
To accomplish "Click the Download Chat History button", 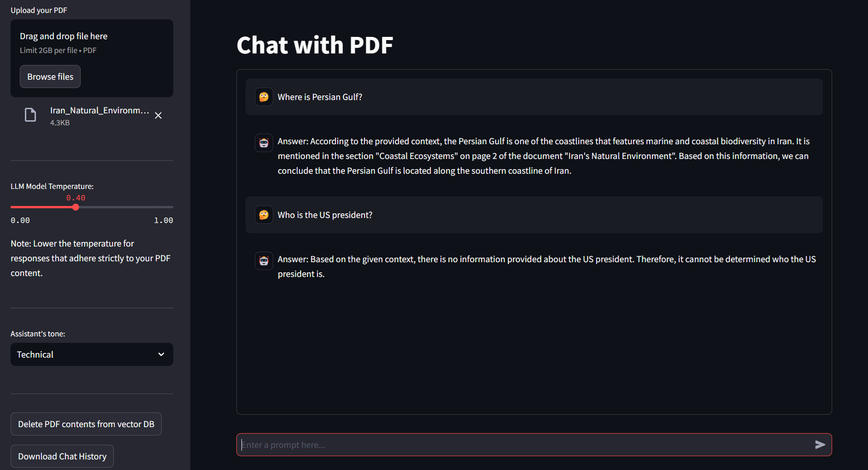I will 62,456.
